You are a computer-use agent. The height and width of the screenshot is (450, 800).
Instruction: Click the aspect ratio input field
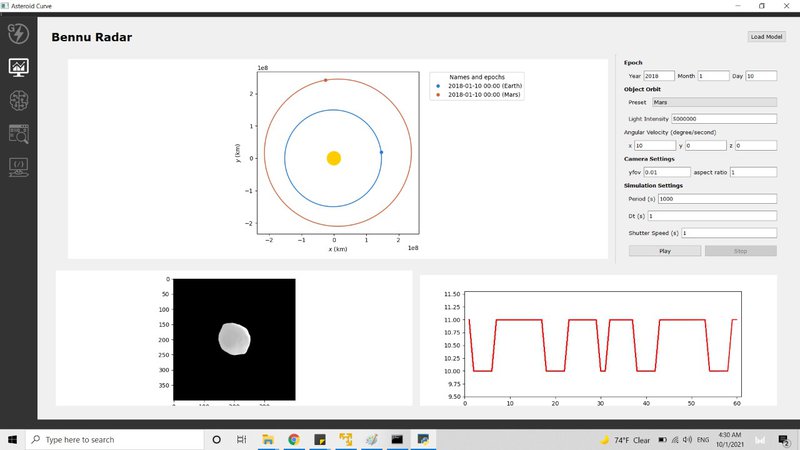coord(753,172)
